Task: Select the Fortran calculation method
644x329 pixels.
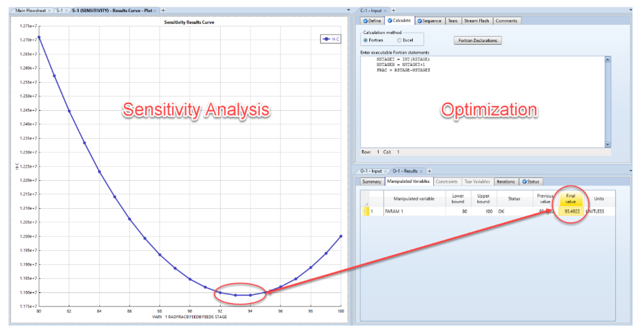Action: [365, 40]
